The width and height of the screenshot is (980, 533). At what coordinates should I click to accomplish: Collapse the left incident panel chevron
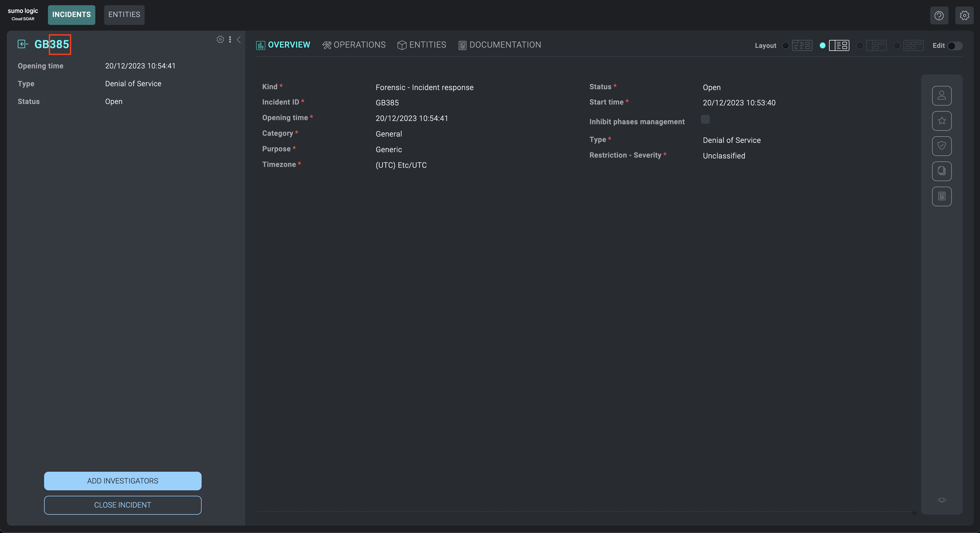click(x=239, y=40)
